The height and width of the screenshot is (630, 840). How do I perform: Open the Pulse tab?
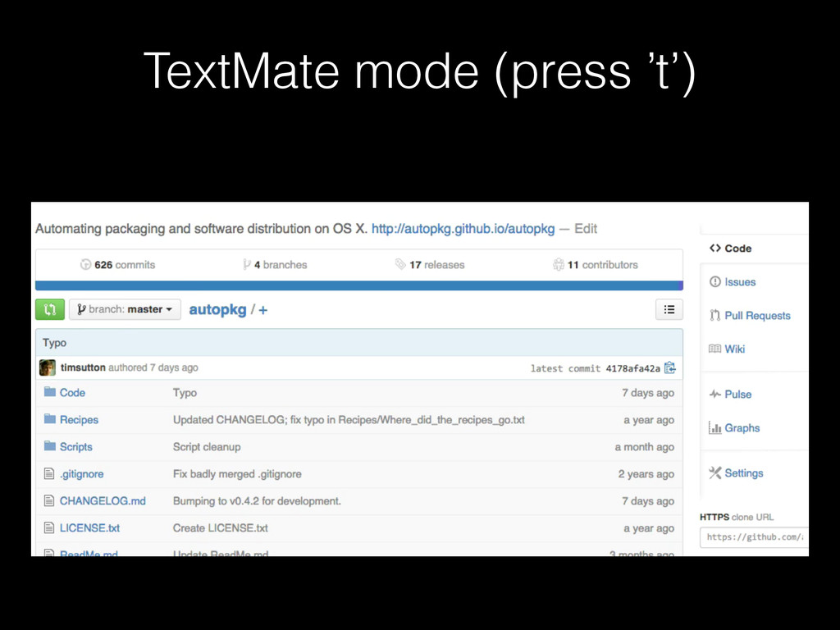coord(737,395)
